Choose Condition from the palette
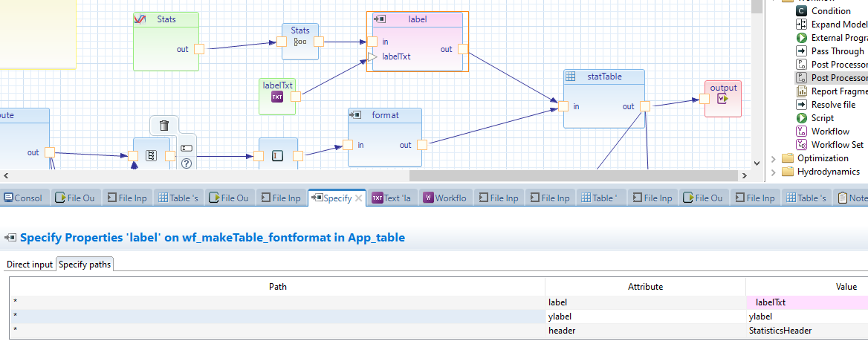This screenshot has width=868, height=344. pos(830,11)
